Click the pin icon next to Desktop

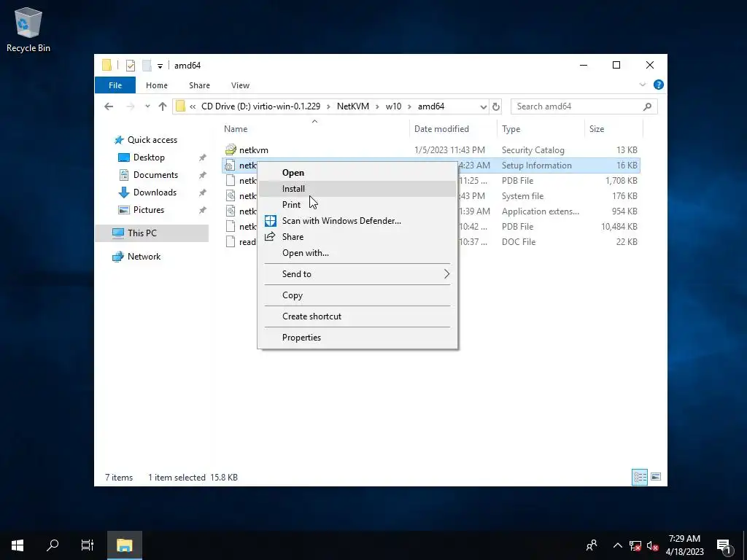(x=203, y=157)
